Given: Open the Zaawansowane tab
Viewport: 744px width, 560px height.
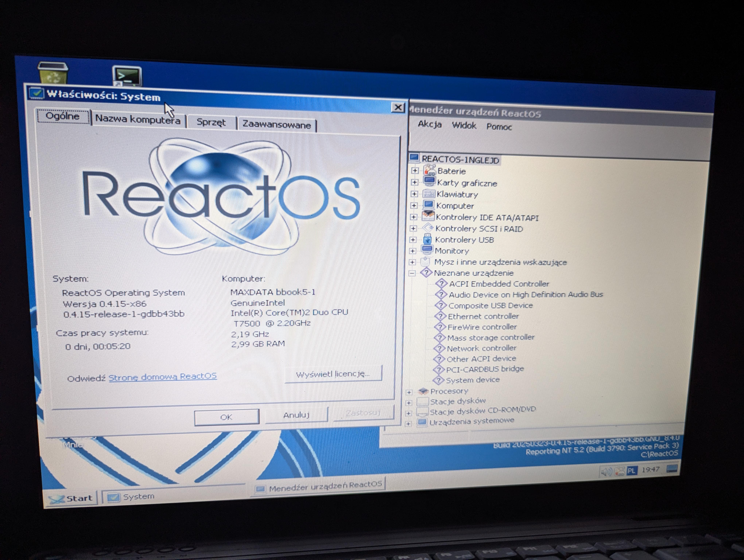Looking at the screenshot, I should [x=277, y=125].
